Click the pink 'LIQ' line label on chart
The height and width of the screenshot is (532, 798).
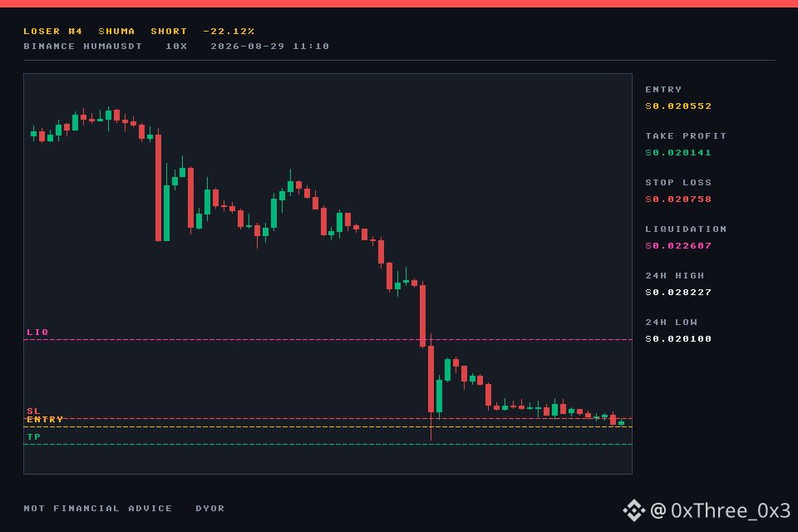37,332
